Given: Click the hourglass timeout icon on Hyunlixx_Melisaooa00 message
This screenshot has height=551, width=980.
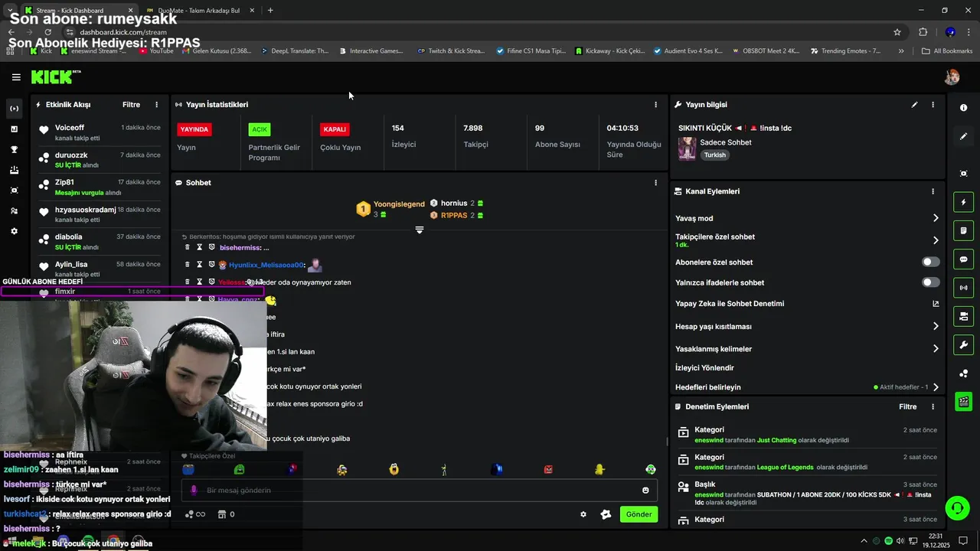Looking at the screenshot, I should coord(199,265).
